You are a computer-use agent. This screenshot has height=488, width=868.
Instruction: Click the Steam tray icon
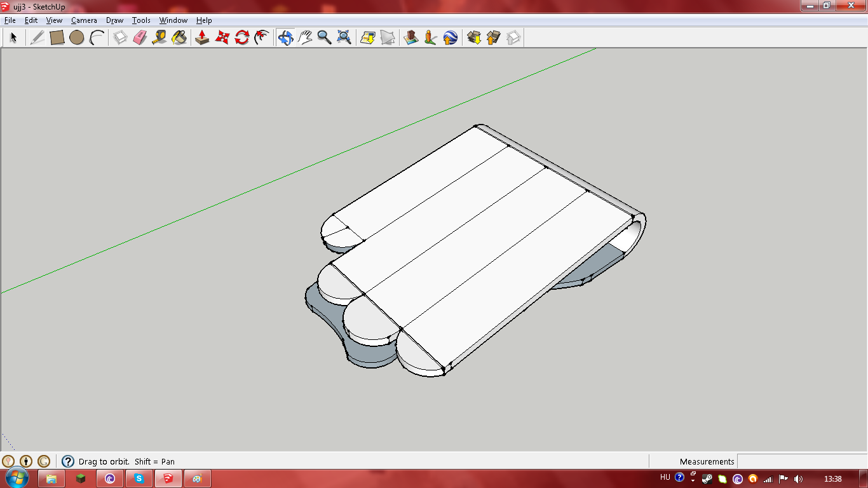[x=708, y=478]
